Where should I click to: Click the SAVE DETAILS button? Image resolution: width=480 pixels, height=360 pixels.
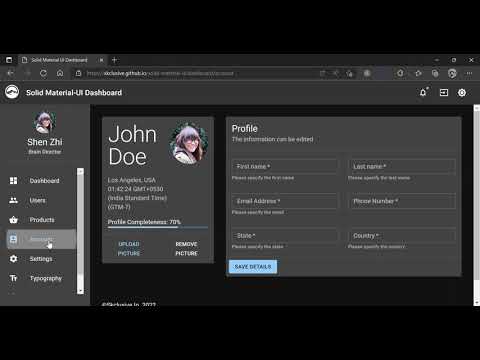click(x=253, y=267)
